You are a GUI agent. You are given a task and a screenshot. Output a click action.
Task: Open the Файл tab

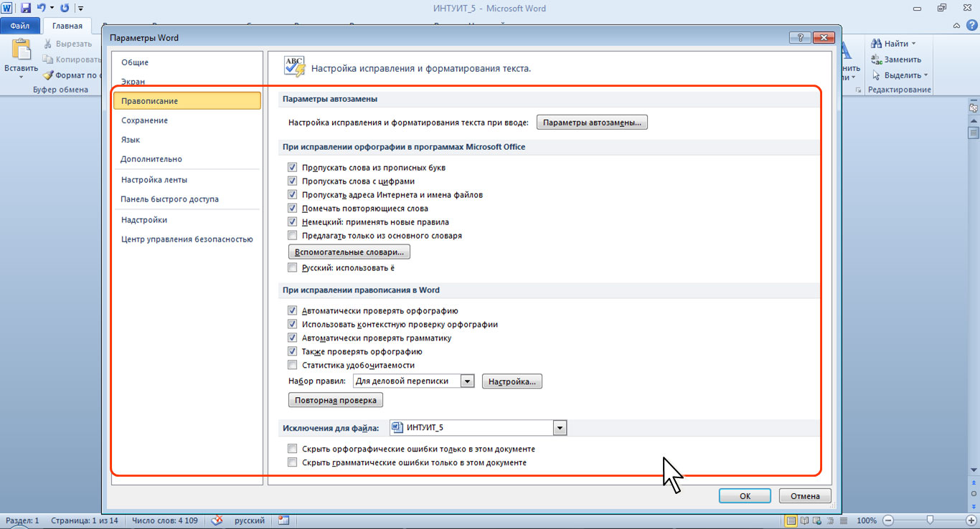click(x=19, y=26)
